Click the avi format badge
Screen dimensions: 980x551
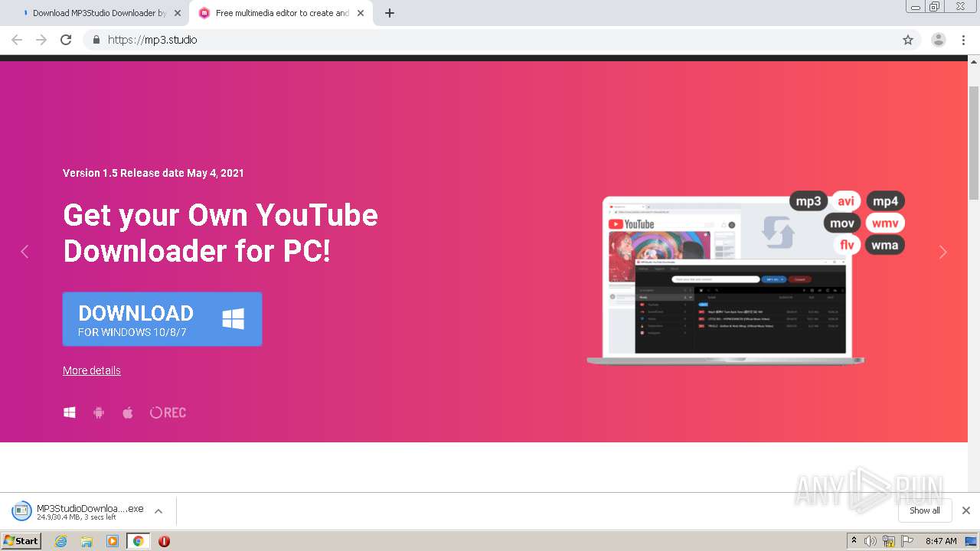(x=846, y=201)
